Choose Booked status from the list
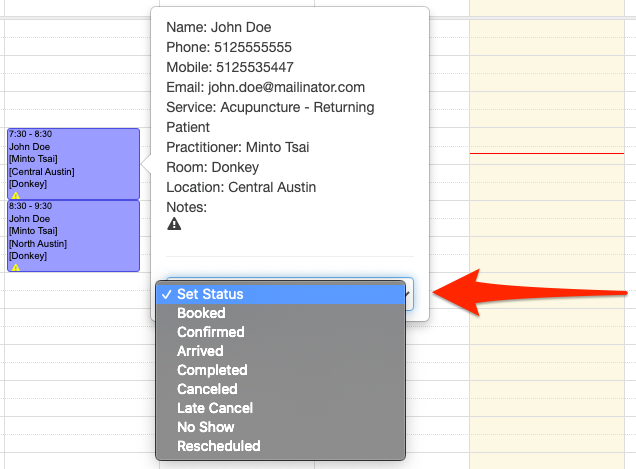This screenshot has height=469, width=636. coord(201,313)
